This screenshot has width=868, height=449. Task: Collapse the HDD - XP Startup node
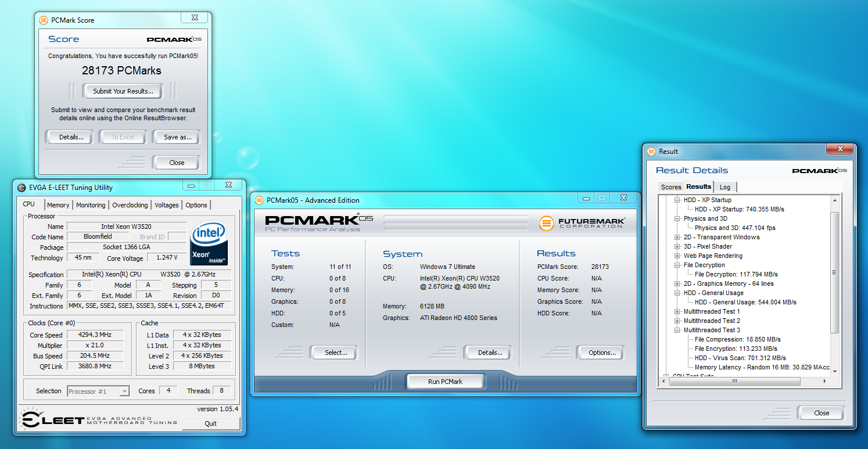tap(677, 200)
